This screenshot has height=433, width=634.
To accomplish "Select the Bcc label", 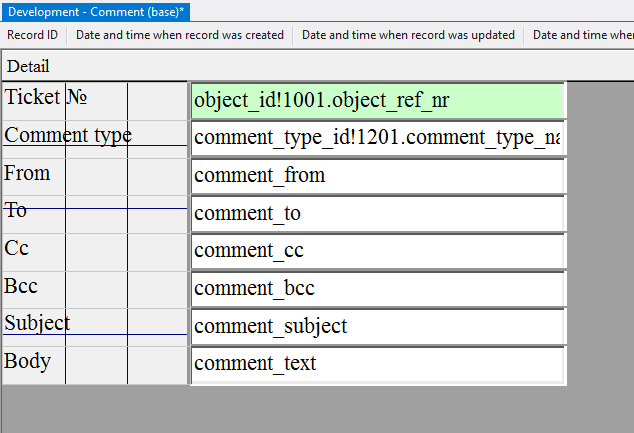I will [x=21, y=286].
